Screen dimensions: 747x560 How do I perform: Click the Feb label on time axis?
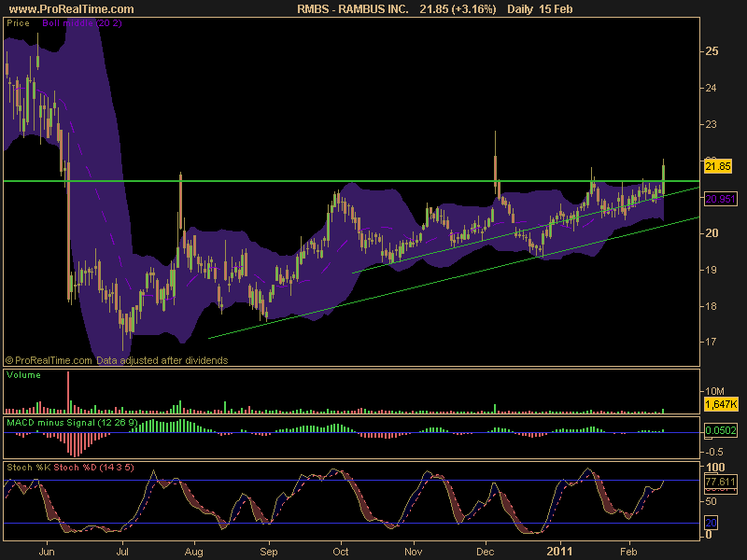click(628, 552)
